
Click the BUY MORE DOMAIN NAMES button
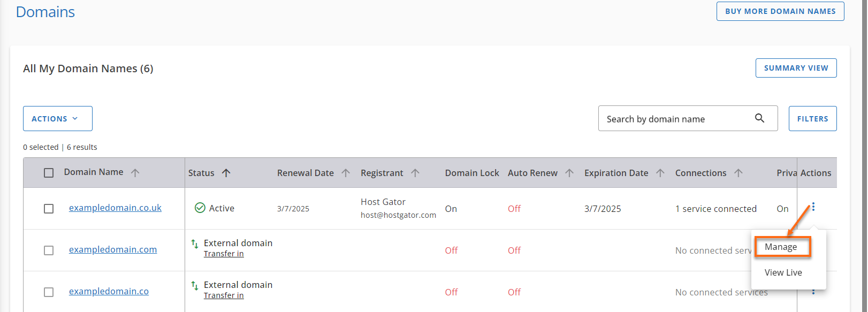[780, 11]
